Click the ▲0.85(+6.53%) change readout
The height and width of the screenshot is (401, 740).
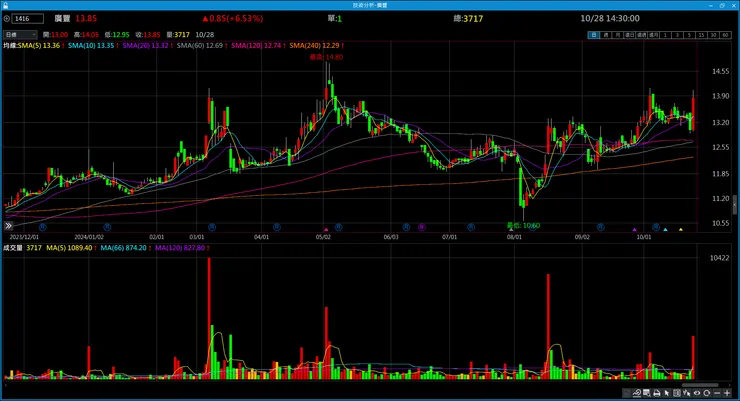click(233, 19)
